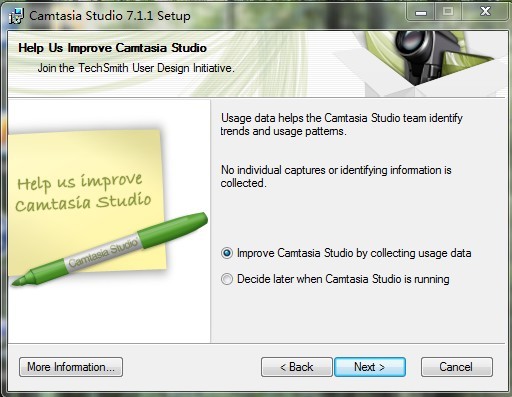This screenshot has width=512, height=397.
Task: Click the 'Help Us Improve Camtasia Studio' heading
Action: 112,48
